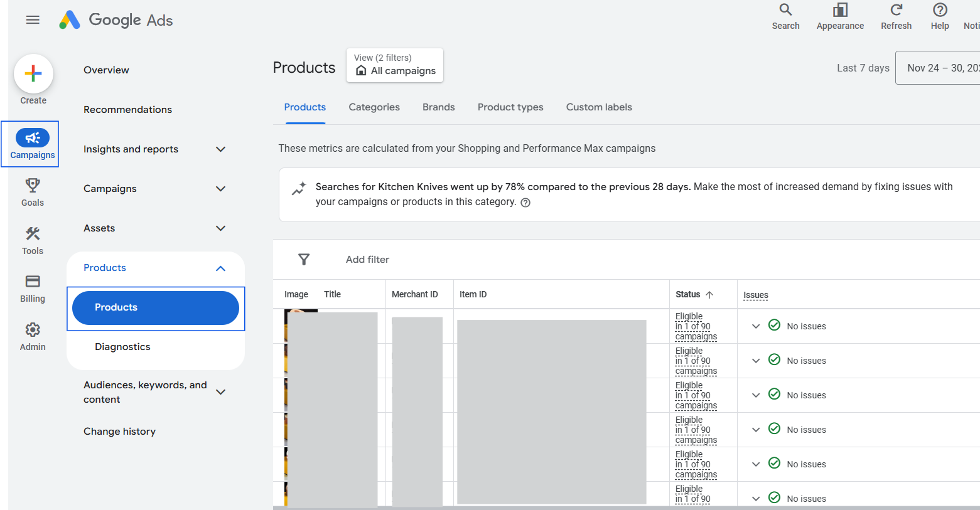The height and width of the screenshot is (510, 980).
Task: Open Recommendations in the side navigation
Action: pos(127,110)
